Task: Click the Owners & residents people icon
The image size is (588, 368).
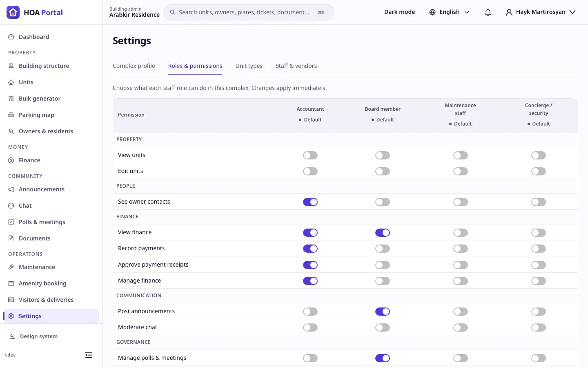Action: [11, 131]
